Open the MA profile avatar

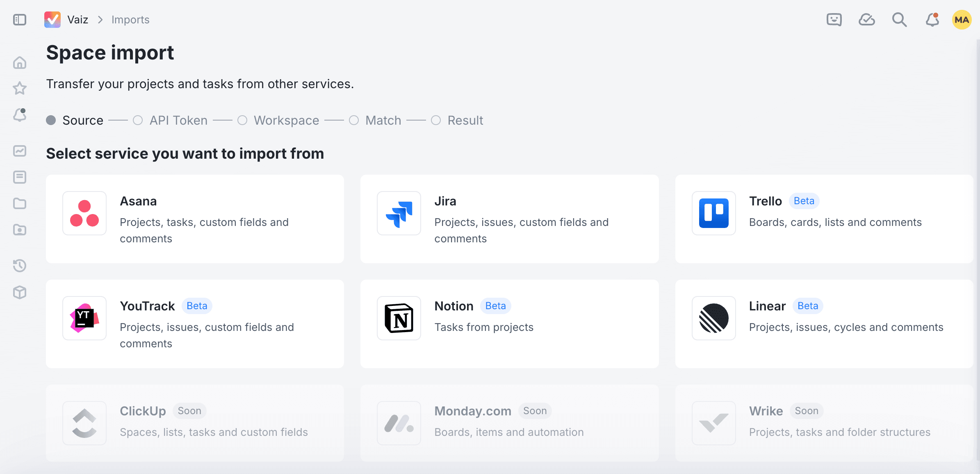(x=962, y=19)
